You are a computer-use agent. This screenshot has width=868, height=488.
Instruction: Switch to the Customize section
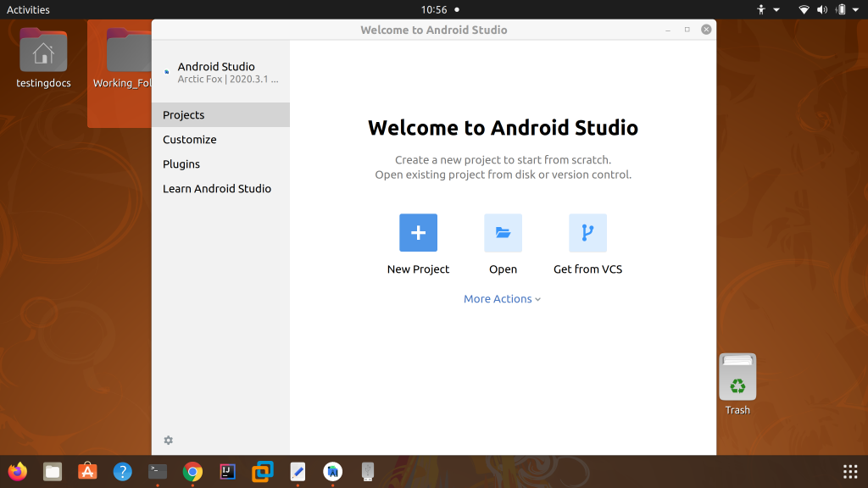pos(189,139)
